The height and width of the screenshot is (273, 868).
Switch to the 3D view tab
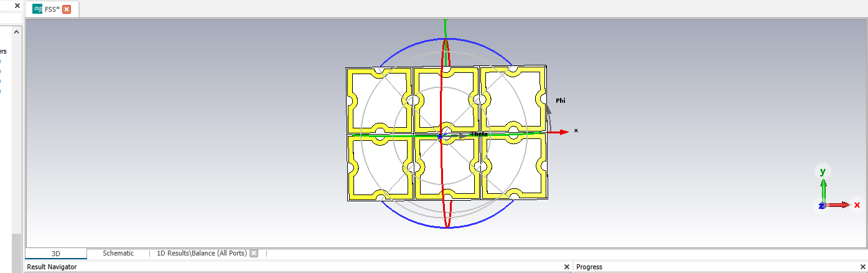(x=56, y=254)
